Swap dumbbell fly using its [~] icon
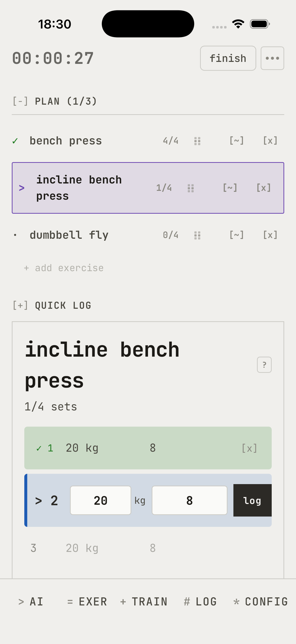Screen dimensions: 296x644 tap(236, 235)
